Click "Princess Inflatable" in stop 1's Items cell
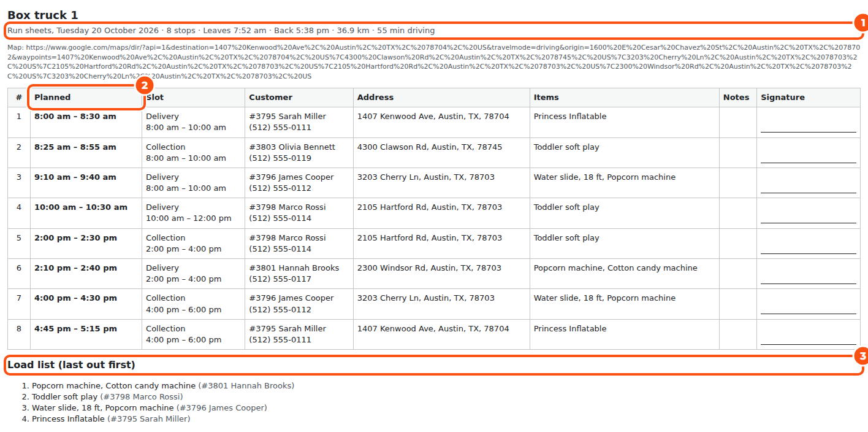The height and width of the screenshot is (432, 868). (x=570, y=116)
